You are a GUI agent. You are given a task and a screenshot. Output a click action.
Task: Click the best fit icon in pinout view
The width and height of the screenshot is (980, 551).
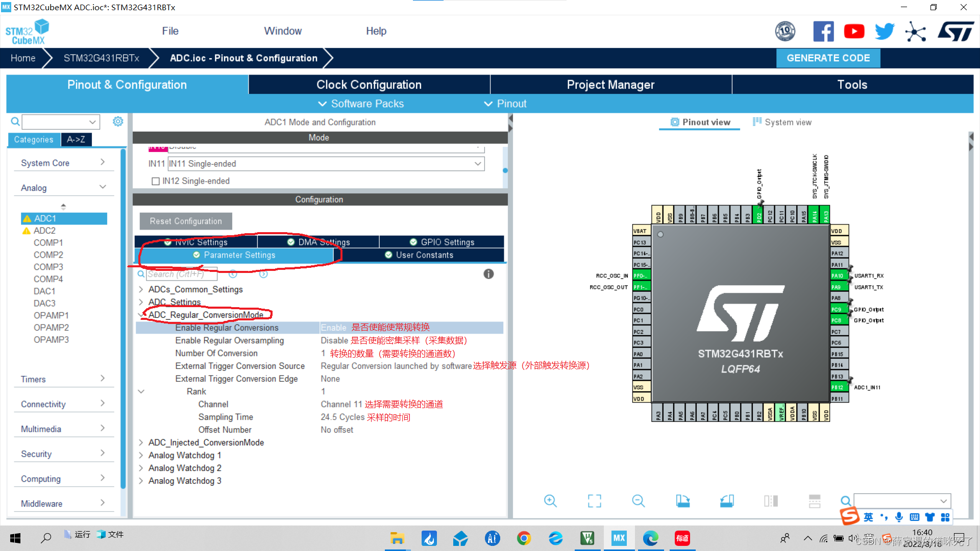click(x=594, y=501)
